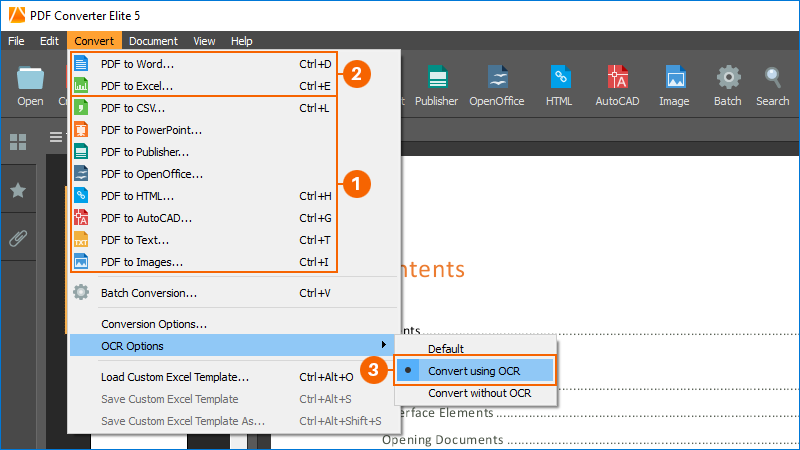
Task: Select the Convert using OCR option
Action: pos(474,371)
